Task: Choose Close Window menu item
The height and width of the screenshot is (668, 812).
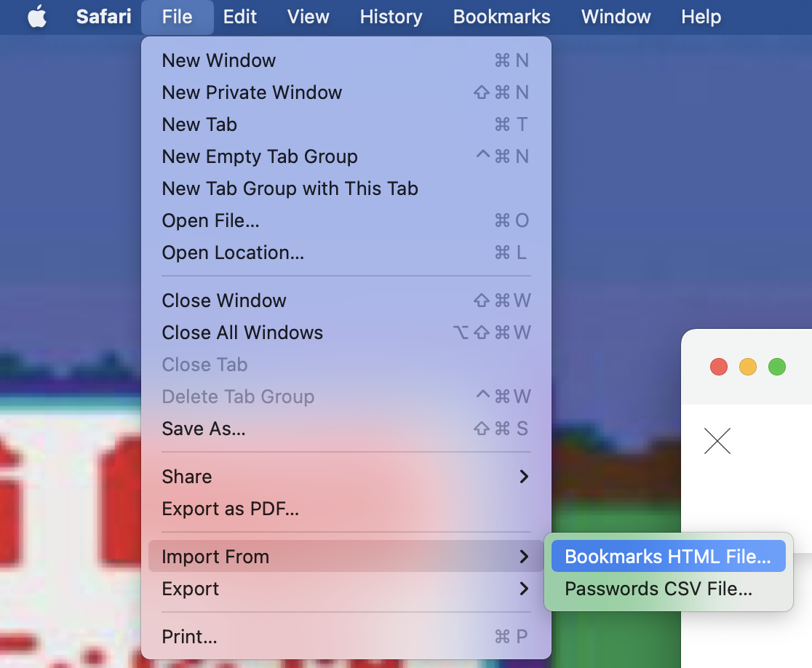Action: click(x=346, y=301)
